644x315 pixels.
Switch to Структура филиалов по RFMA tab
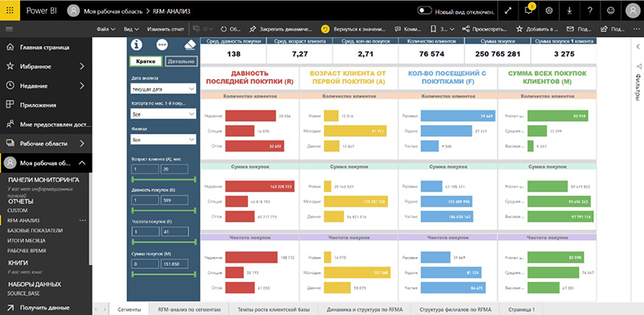(x=456, y=309)
